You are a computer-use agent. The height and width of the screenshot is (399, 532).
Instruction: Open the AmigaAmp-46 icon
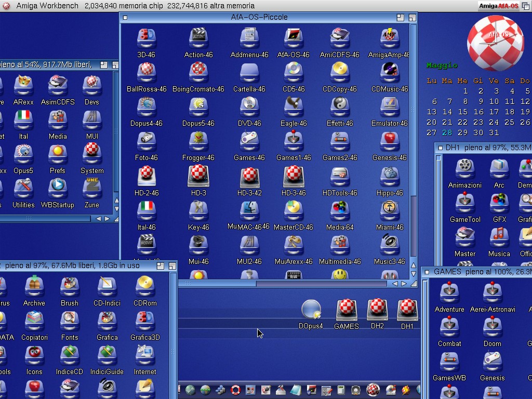pyautogui.click(x=389, y=38)
